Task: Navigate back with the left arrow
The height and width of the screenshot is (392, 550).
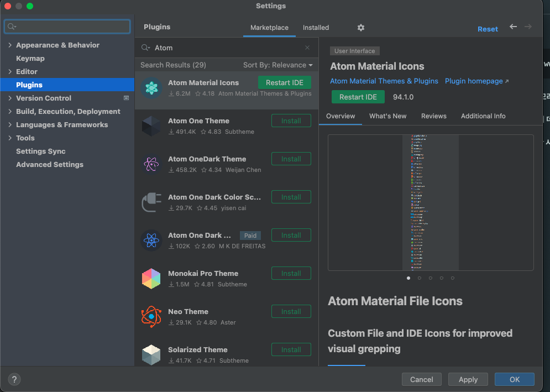Action: point(513,27)
